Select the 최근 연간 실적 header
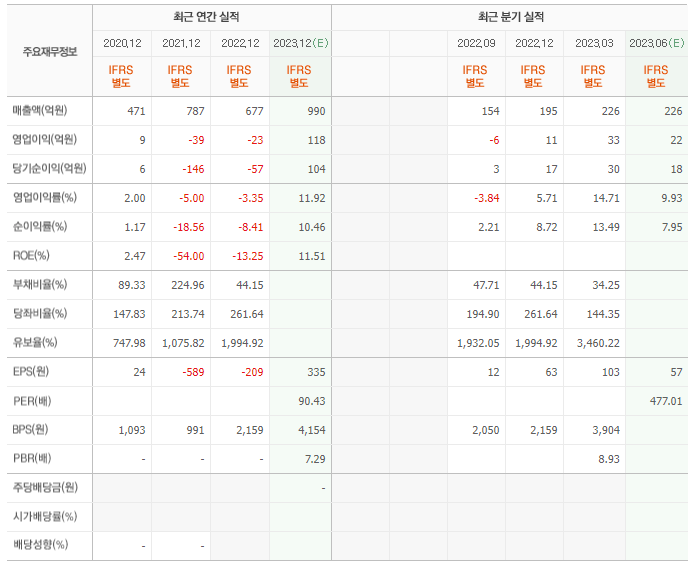Image resolution: width=692 pixels, height=565 pixels. [206, 17]
